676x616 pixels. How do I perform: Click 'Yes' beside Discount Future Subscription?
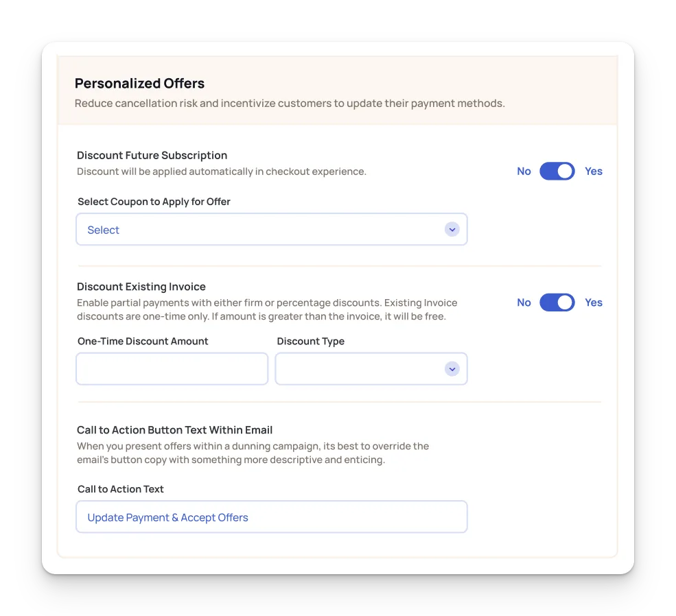coord(594,171)
